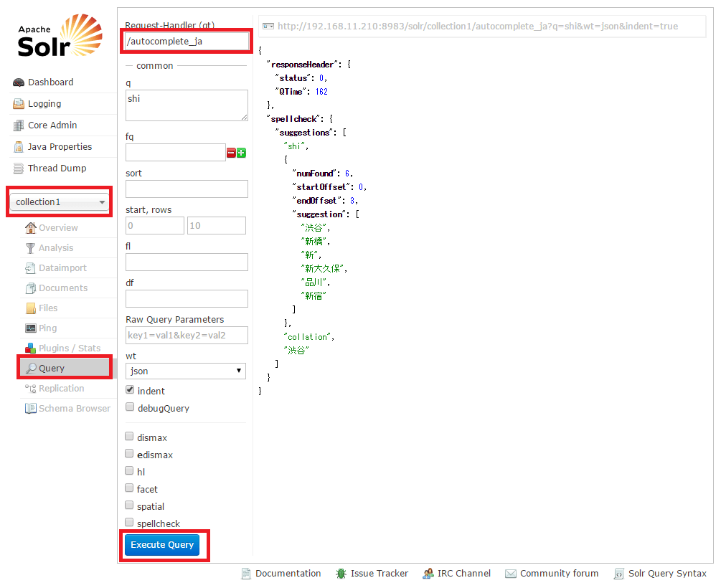Select the Analysis menu entry
Viewport: 721px width, 588px height.
click(56, 248)
